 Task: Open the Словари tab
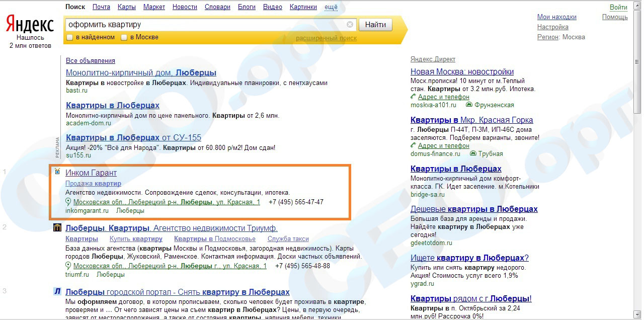point(217,7)
